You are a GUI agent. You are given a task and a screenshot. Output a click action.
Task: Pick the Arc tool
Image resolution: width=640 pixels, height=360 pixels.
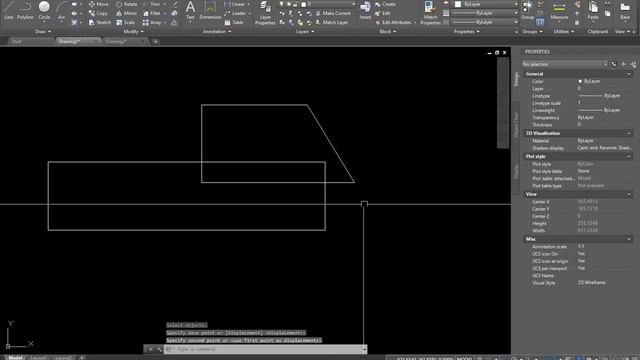coord(62,10)
